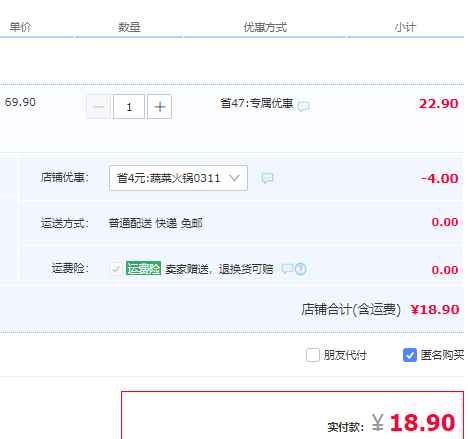The image size is (468, 439).
Task: Click the chevron arrow in store discount dropdown
Action: 234,178
